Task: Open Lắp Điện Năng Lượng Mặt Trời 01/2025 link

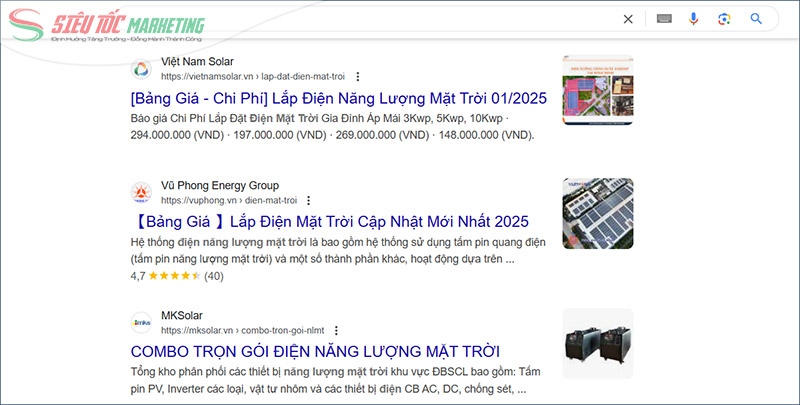Action: click(338, 98)
